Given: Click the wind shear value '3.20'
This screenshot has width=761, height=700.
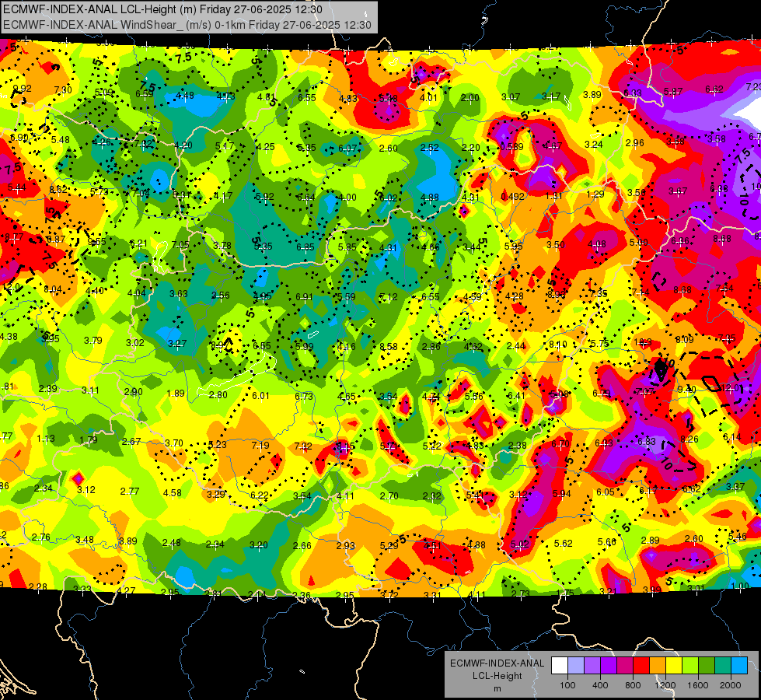Looking at the screenshot, I should (x=258, y=545).
